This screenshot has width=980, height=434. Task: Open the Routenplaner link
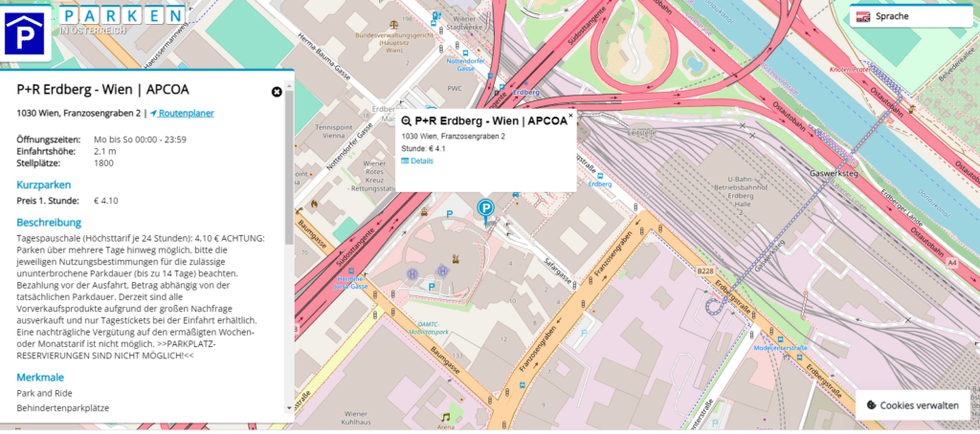click(x=186, y=113)
